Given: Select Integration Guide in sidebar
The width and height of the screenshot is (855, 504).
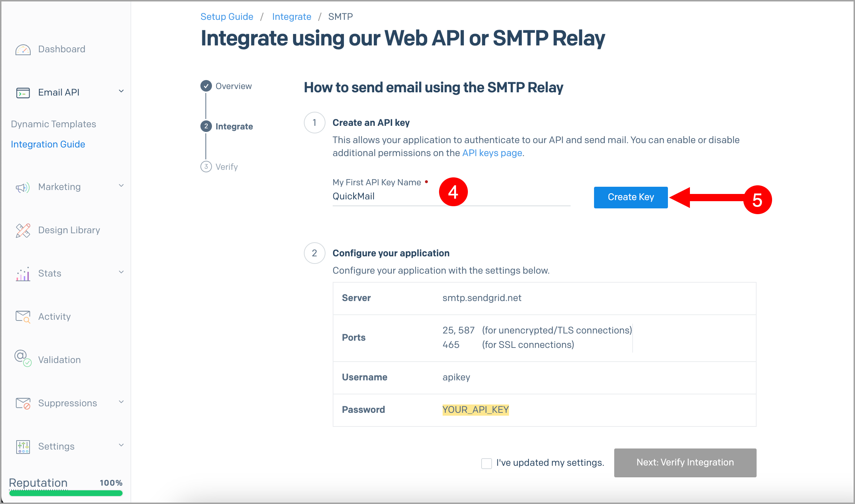Looking at the screenshot, I should [x=48, y=144].
